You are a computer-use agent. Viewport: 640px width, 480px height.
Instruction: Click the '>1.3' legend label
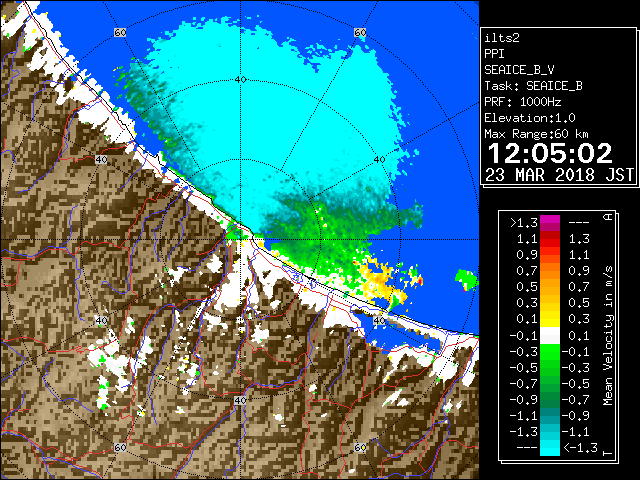click(x=524, y=223)
